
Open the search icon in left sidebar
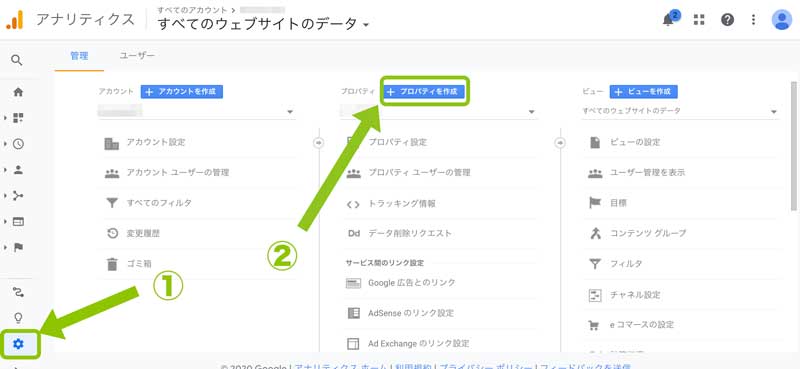(x=17, y=61)
